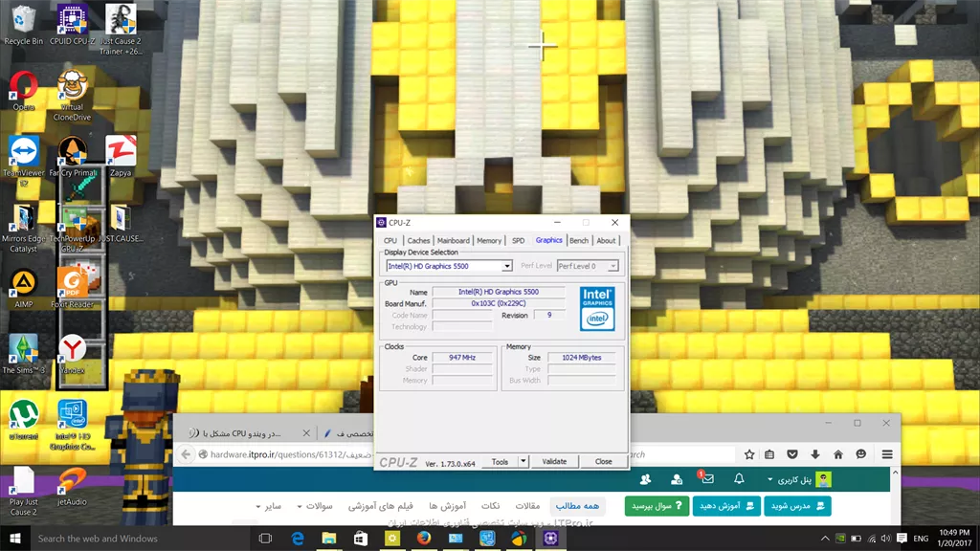
Task: Select همه مطالب navigation item
Action: point(577,506)
